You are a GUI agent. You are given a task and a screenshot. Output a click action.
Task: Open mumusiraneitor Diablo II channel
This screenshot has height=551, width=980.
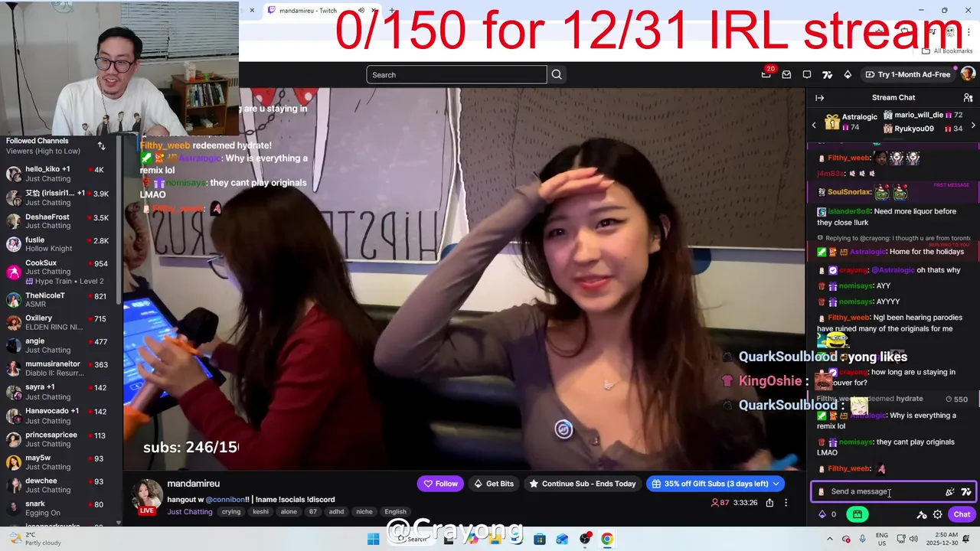tap(61, 369)
